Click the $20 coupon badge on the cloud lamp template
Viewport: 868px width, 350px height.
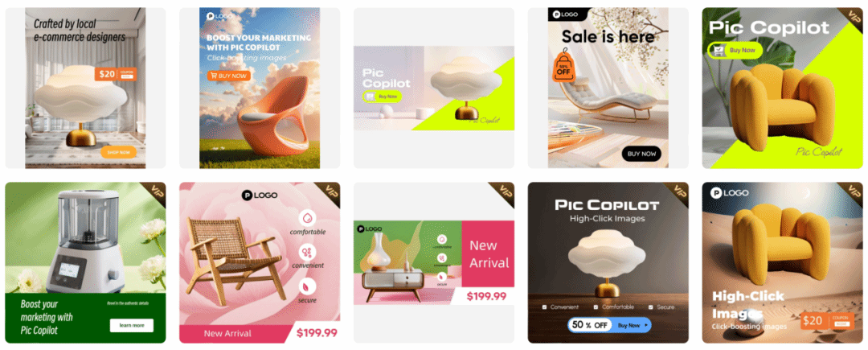[115, 74]
